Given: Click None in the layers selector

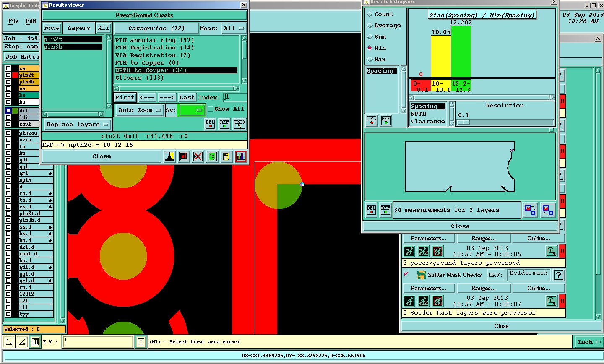Looking at the screenshot, I should (x=52, y=28).
